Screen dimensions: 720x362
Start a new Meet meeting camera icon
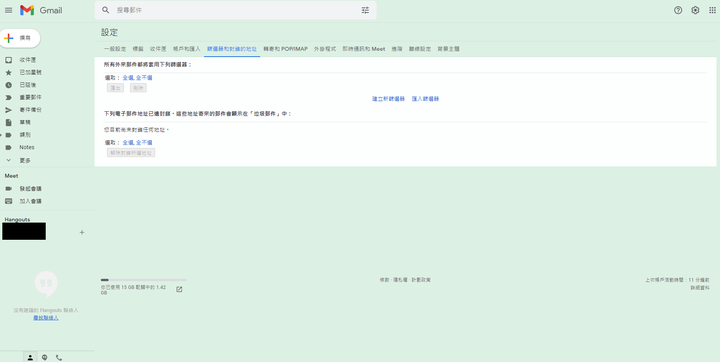8,189
